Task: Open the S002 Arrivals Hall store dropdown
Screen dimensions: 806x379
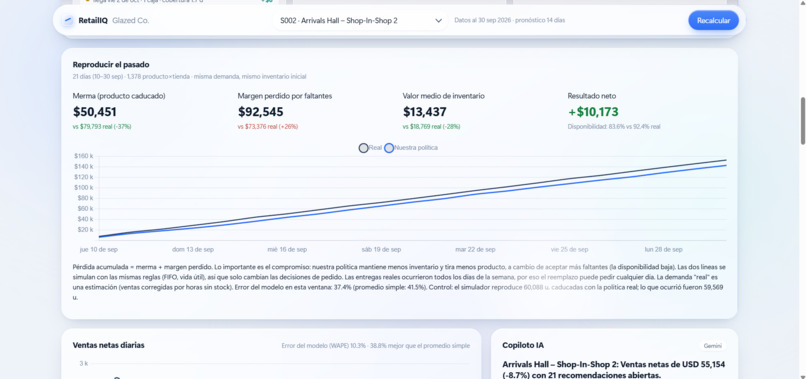Action: point(361,21)
